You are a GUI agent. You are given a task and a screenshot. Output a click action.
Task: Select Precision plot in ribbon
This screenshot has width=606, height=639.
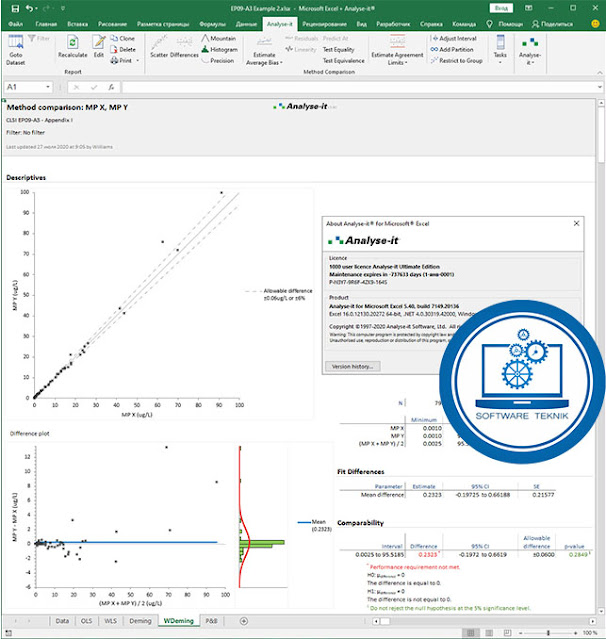tap(218, 60)
